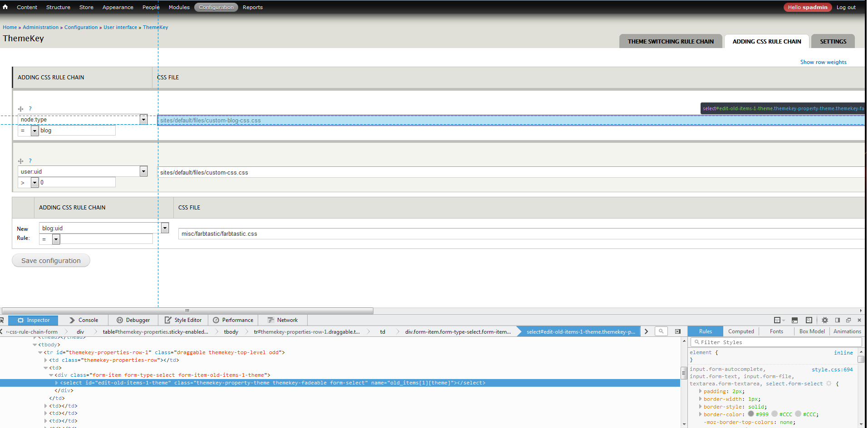The width and height of the screenshot is (868, 428).
Task: Click the #999 border color swatch
Action: (x=751, y=414)
